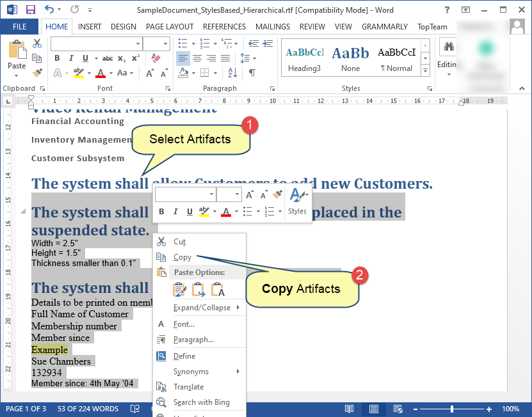Click the 53 OF 224 WORDS status bar counter
532x417 pixels.
[88, 409]
